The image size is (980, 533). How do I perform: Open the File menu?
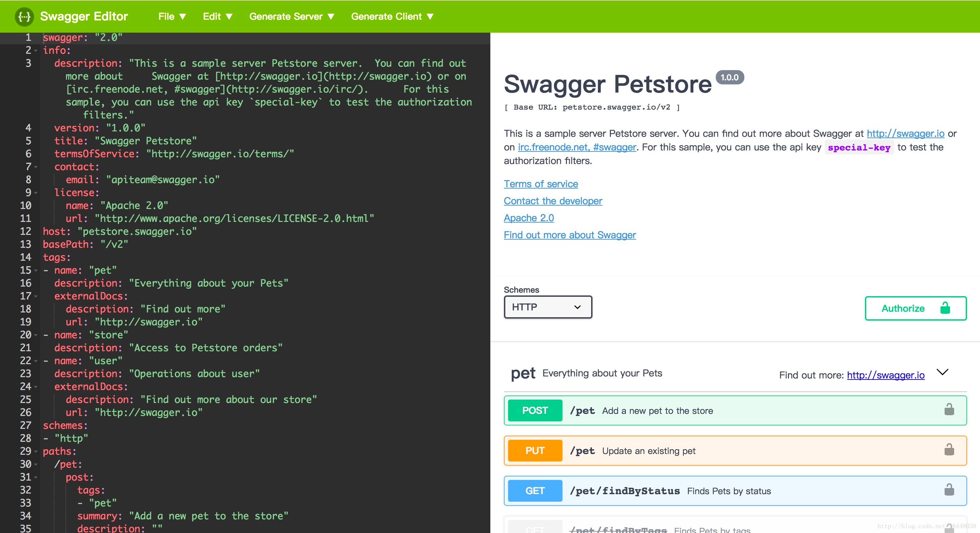pos(172,16)
